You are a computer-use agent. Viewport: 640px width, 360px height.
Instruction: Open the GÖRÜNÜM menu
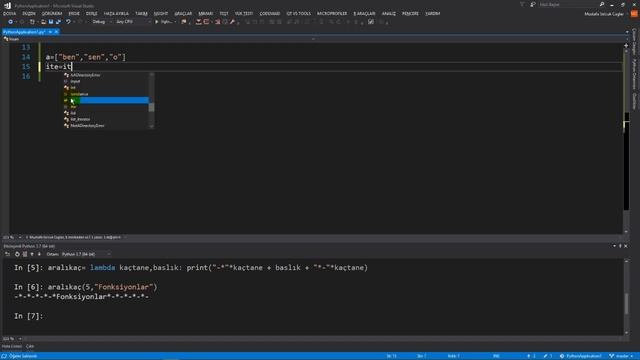coord(52,13)
